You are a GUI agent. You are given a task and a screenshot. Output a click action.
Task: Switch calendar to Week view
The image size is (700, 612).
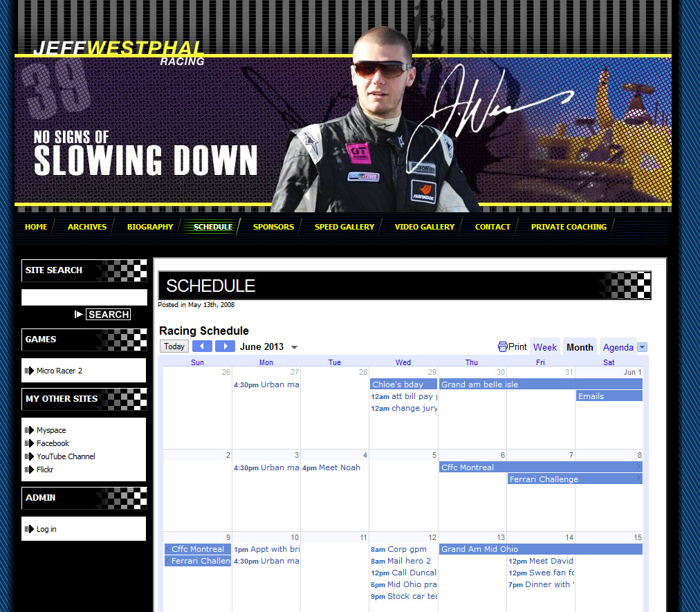pos(545,347)
